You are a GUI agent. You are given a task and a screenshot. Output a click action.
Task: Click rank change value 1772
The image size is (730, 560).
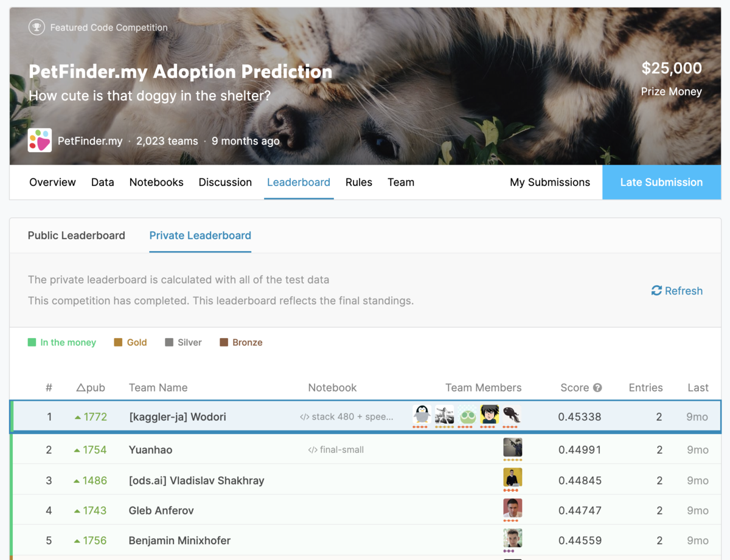pyautogui.click(x=96, y=417)
